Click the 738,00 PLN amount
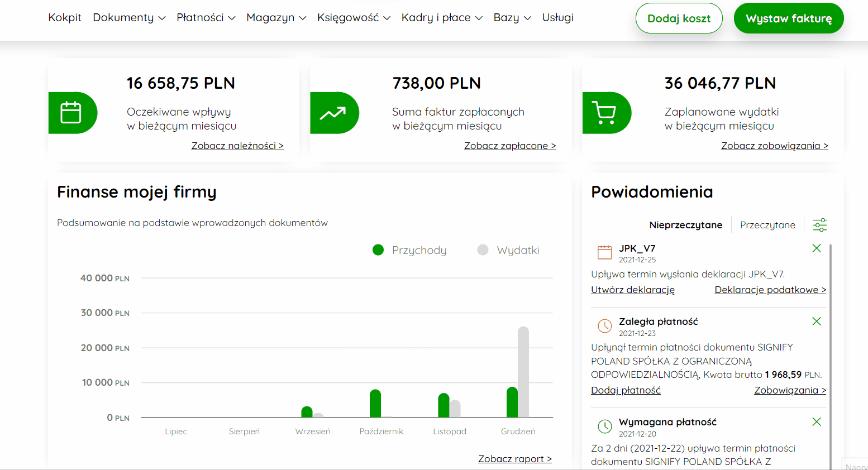 tap(437, 83)
